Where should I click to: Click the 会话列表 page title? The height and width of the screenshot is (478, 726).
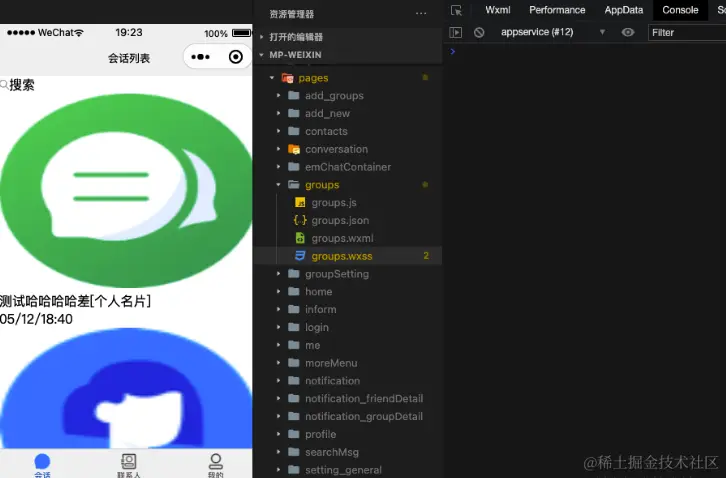pyautogui.click(x=129, y=58)
